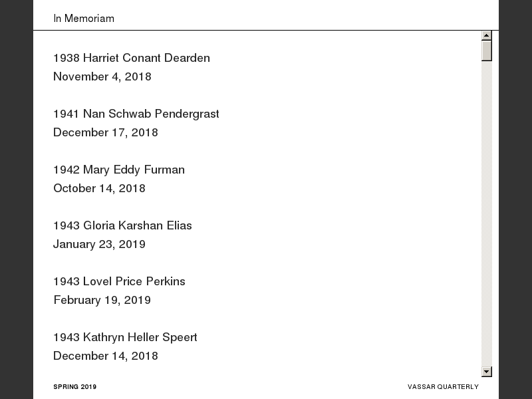Screen dimensions: 532x399
Task: Click the class year 1938
Action: tap(66, 58)
